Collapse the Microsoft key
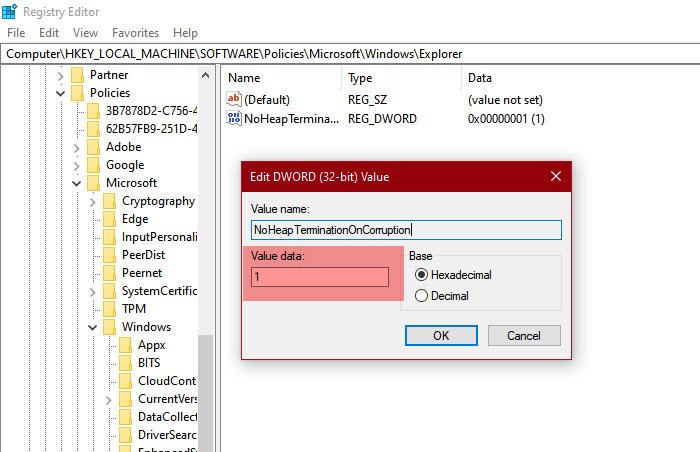The image size is (700, 452). point(77,183)
